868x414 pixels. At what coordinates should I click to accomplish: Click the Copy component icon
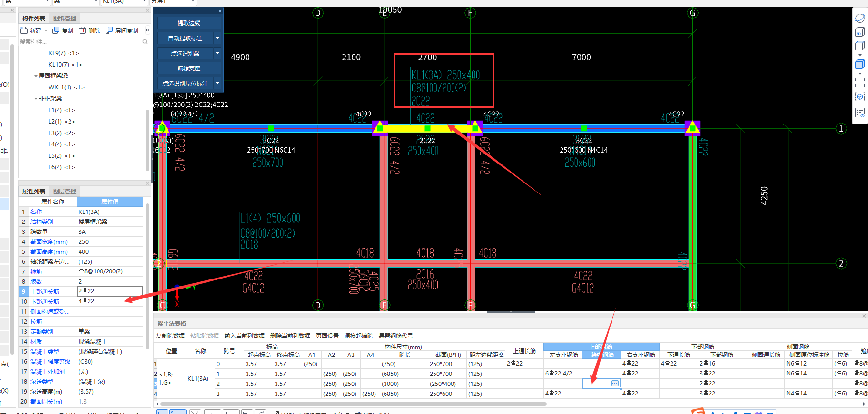click(56, 30)
